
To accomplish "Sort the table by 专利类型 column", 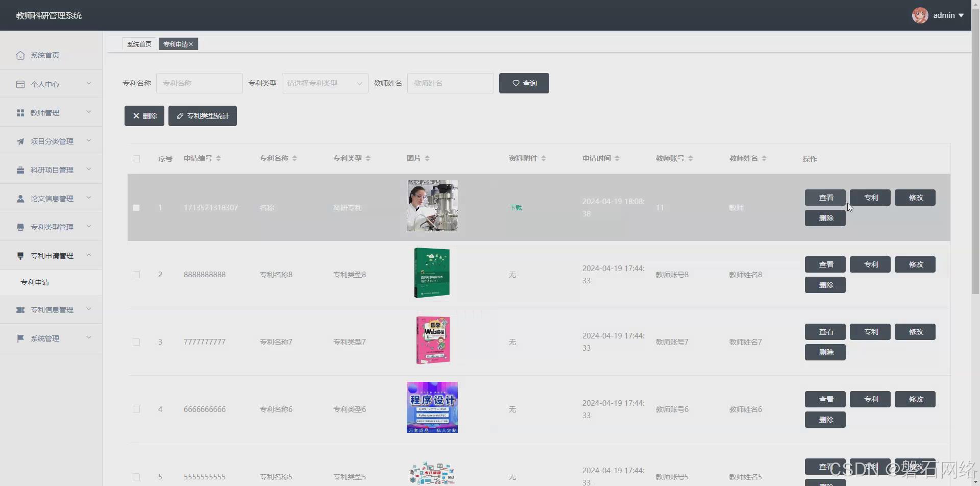I will pyautogui.click(x=368, y=158).
